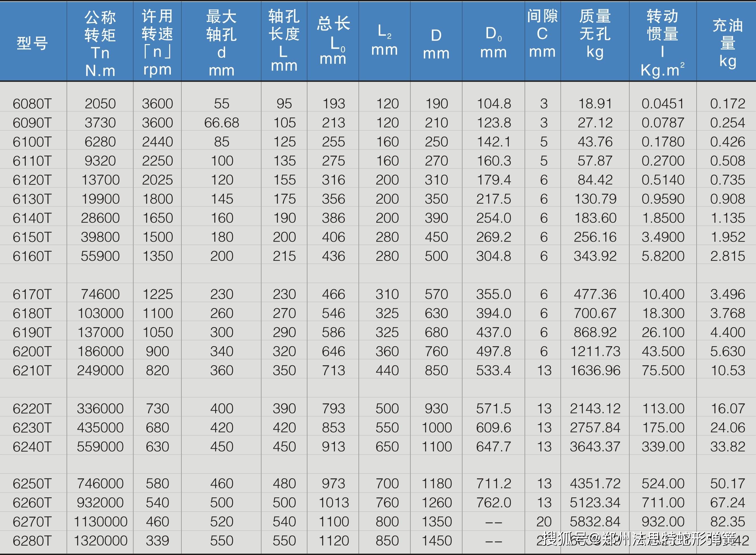Select model cell 6150T
Screen dimensions: 756x555
(32, 237)
